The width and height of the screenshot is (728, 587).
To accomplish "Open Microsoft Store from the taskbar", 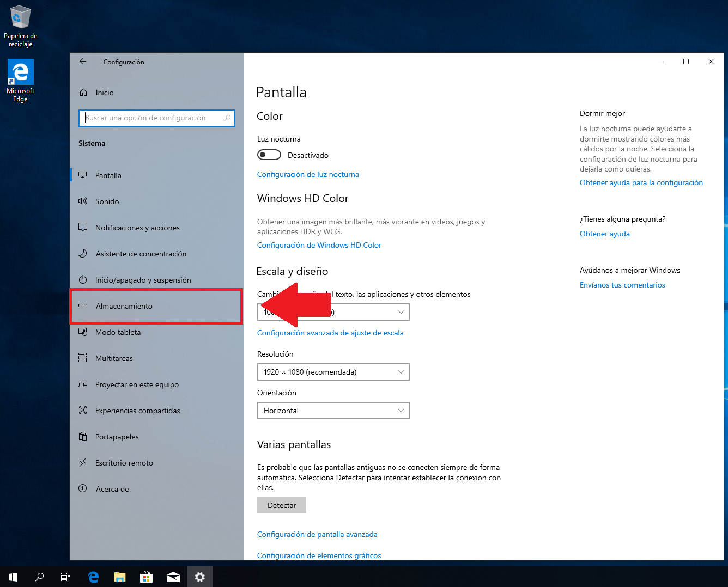I will [x=146, y=577].
